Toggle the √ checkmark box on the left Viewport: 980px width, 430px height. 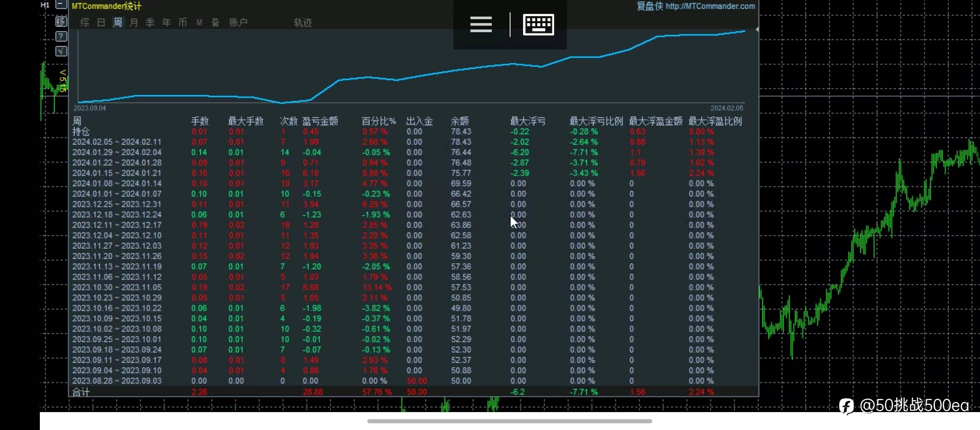[x=61, y=51]
